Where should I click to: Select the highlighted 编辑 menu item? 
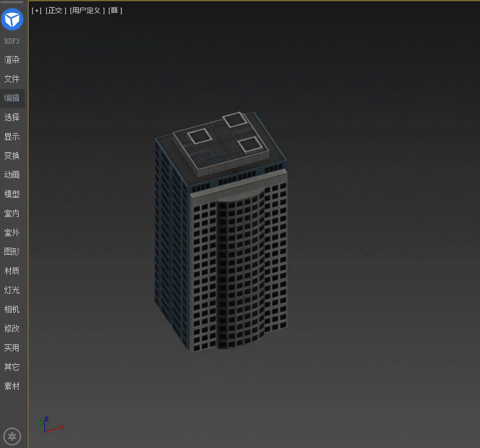pyautogui.click(x=12, y=98)
